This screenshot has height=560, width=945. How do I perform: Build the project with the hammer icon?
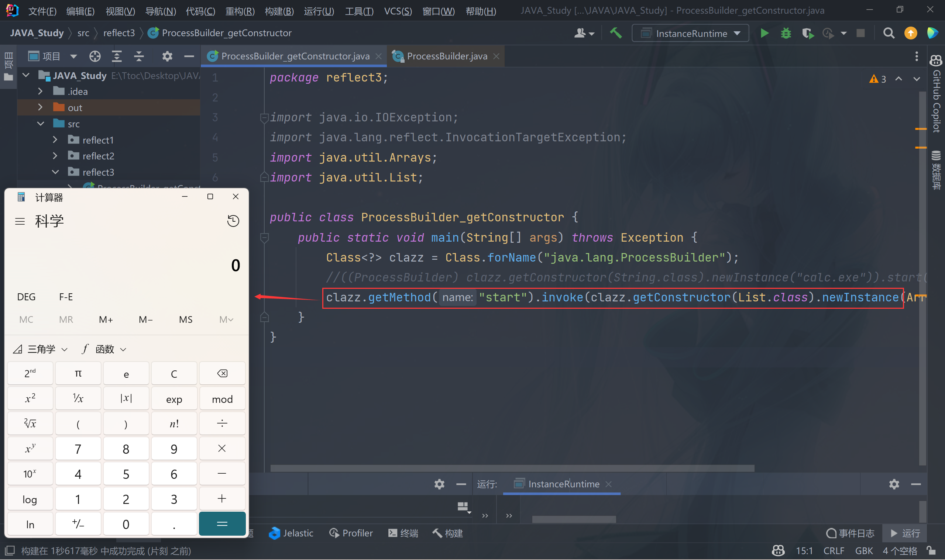tap(616, 33)
